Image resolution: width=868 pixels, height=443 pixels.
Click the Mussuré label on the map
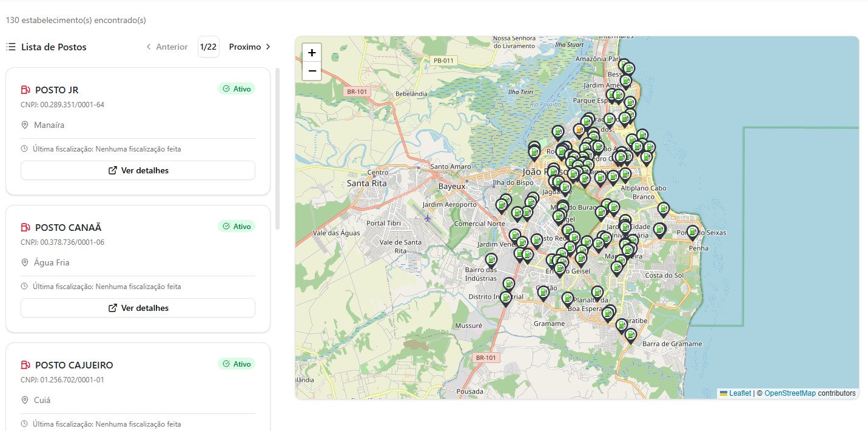(x=468, y=325)
